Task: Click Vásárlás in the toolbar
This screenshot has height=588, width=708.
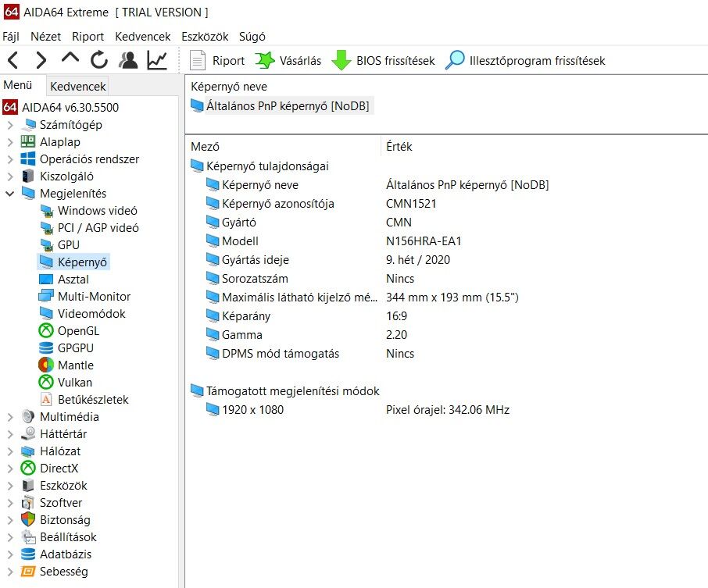Action: 288,60
